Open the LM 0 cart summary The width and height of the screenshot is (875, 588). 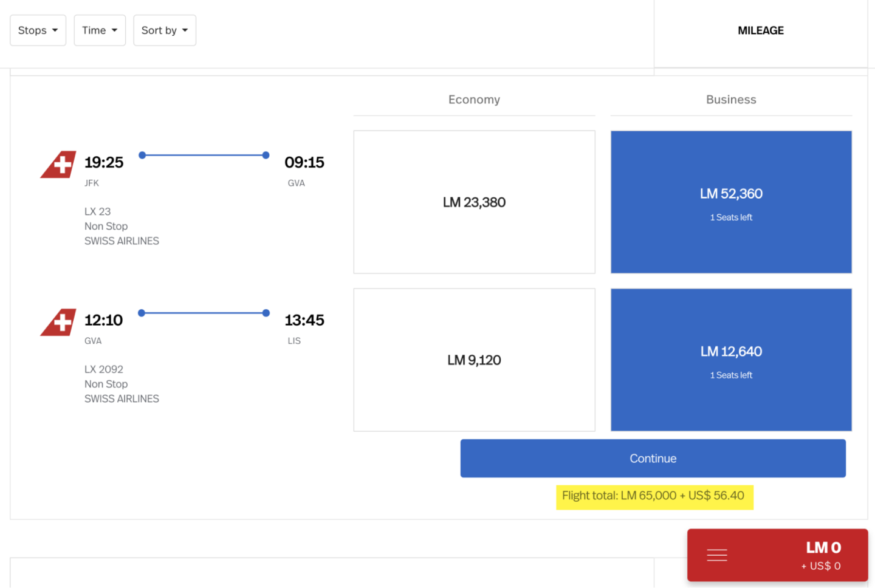[822, 555]
